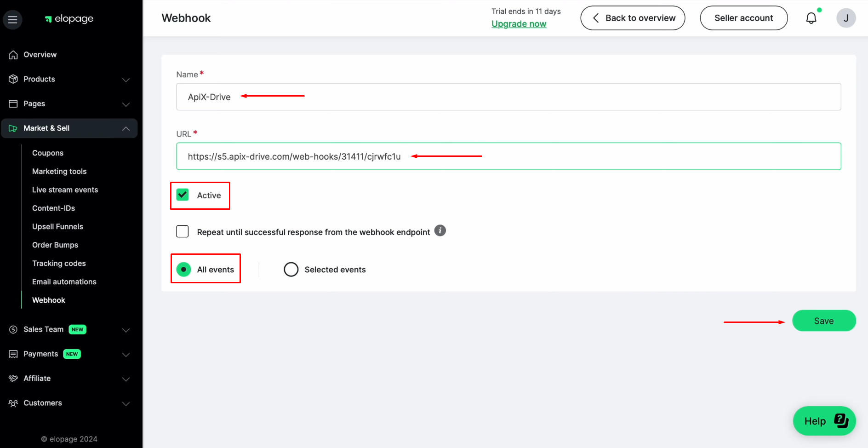Image resolution: width=868 pixels, height=448 pixels.
Task: Expand the Payments chevron
Action: 126,354
